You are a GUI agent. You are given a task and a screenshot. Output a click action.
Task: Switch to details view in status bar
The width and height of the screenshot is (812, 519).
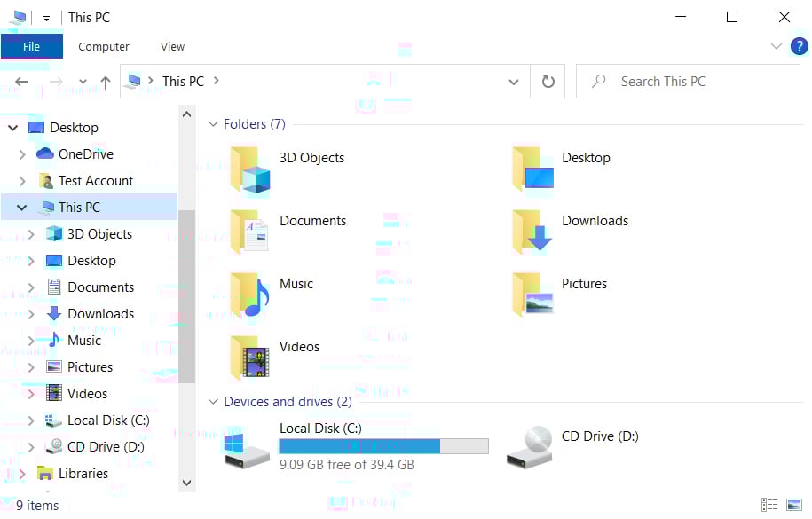769,505
